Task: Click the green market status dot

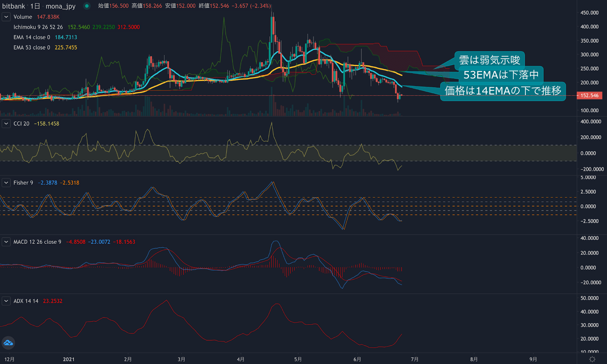Action: coord(87,6)
